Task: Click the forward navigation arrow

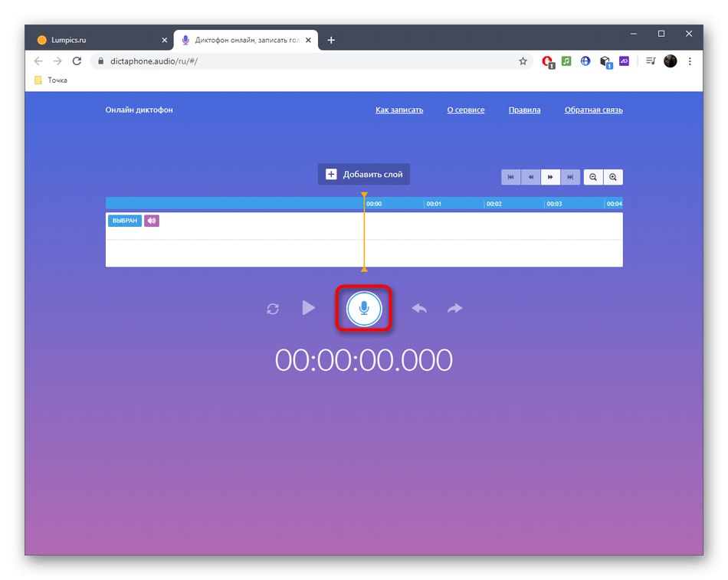Action: tap(57, 61)
